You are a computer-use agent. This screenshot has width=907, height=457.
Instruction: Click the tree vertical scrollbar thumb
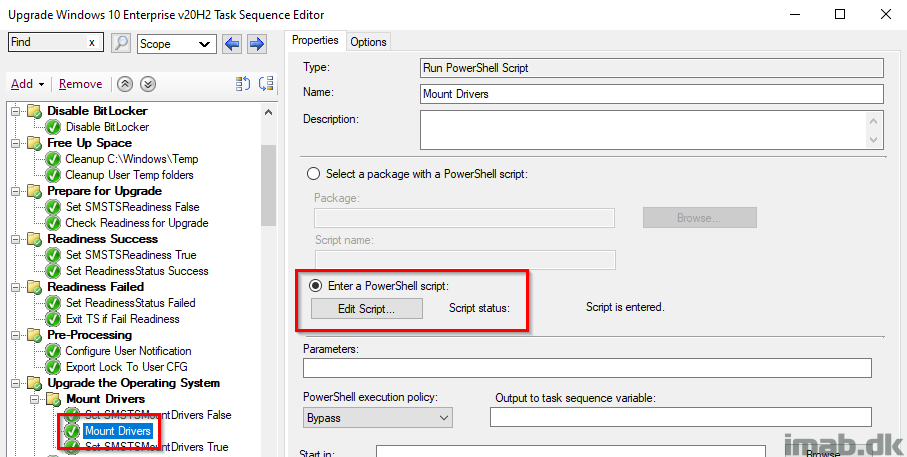(268, 185)
